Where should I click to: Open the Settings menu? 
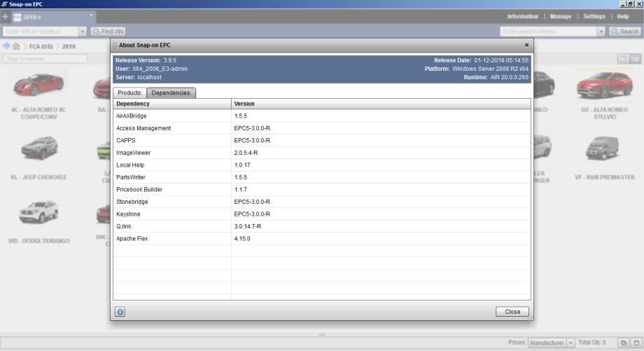pyautogui.click(x=594, y=16)
